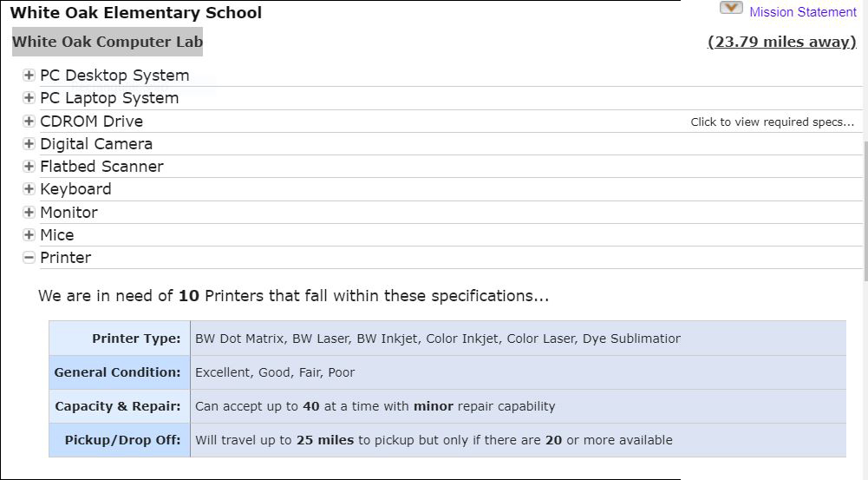The width and height of the screenshot is (868, 480).
Task: Click the Printer row label
Action: (x=66, y=257)
